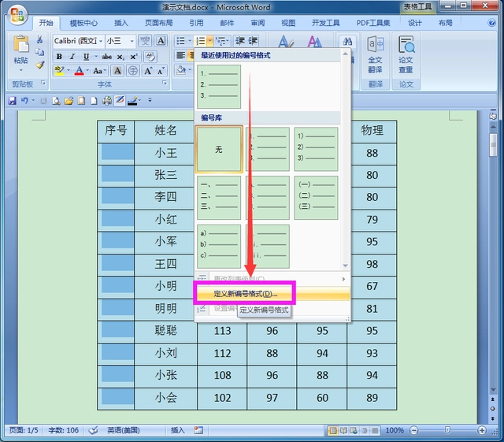Click the zoom slider handle

click(447, 430)
